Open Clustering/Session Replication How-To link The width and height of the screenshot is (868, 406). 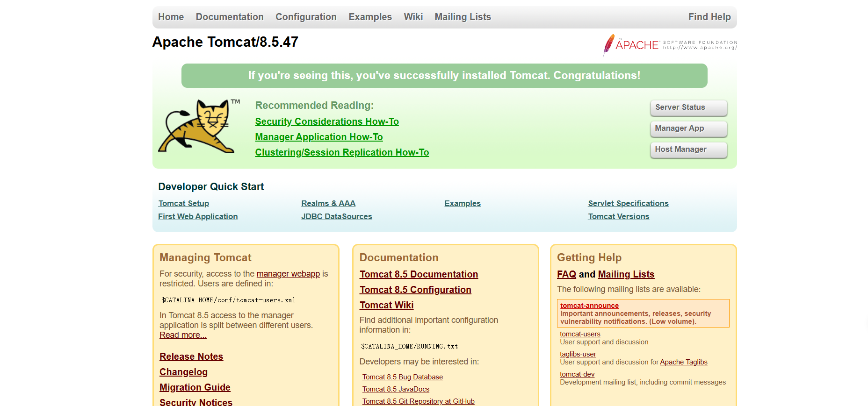[x=342, y=152]
